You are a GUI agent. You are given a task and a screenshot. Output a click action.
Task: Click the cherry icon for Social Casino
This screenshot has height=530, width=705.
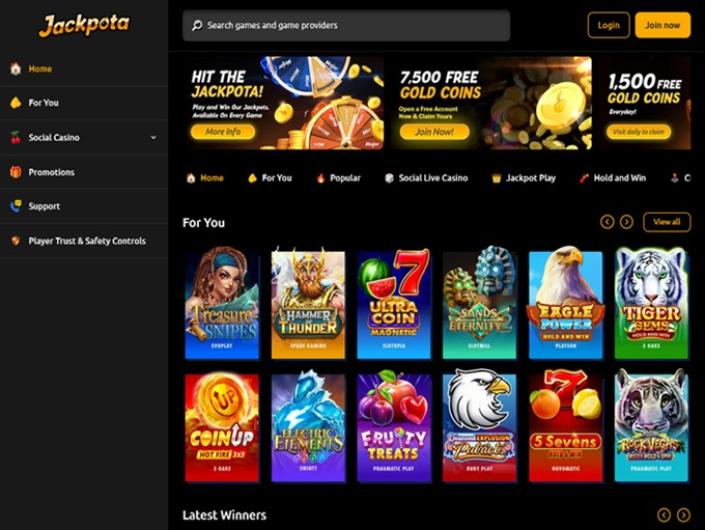pos(16,137)
